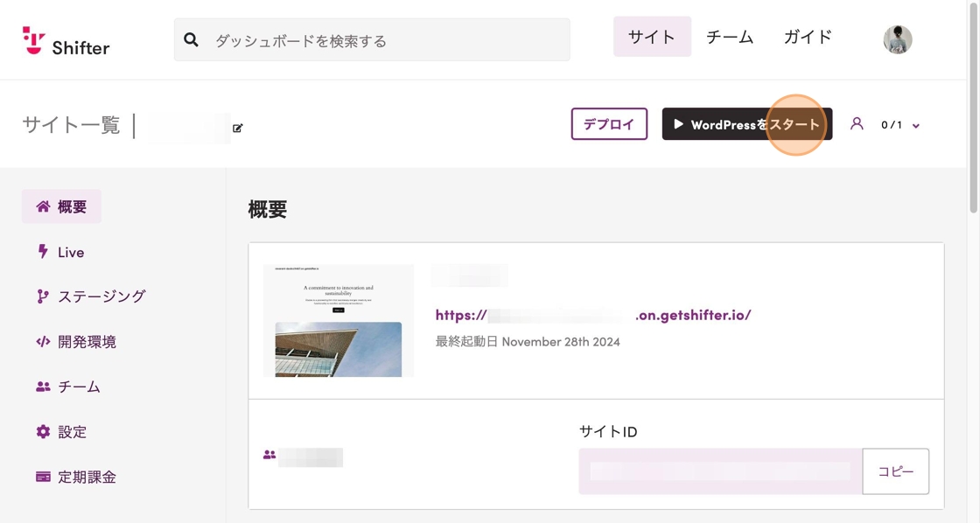Open the ガイド tab
Image resolution: width=980 pixels, height=523 pixels.
point(808,37)
